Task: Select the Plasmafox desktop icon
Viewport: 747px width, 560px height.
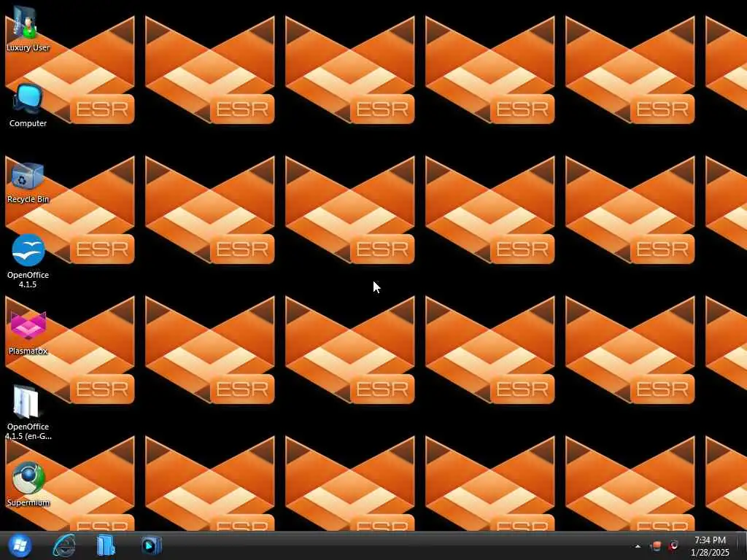Action: click(x=28, y=333)
